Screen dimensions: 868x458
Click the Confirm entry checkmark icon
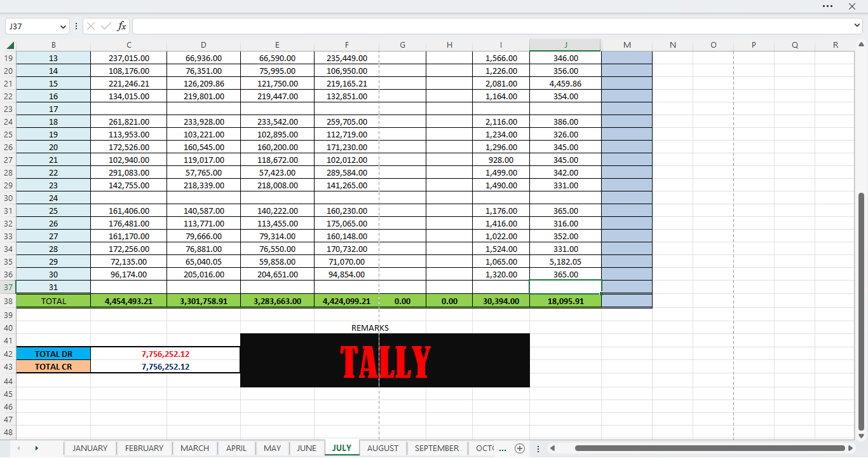pyautogui.click(x=106, y=26)
